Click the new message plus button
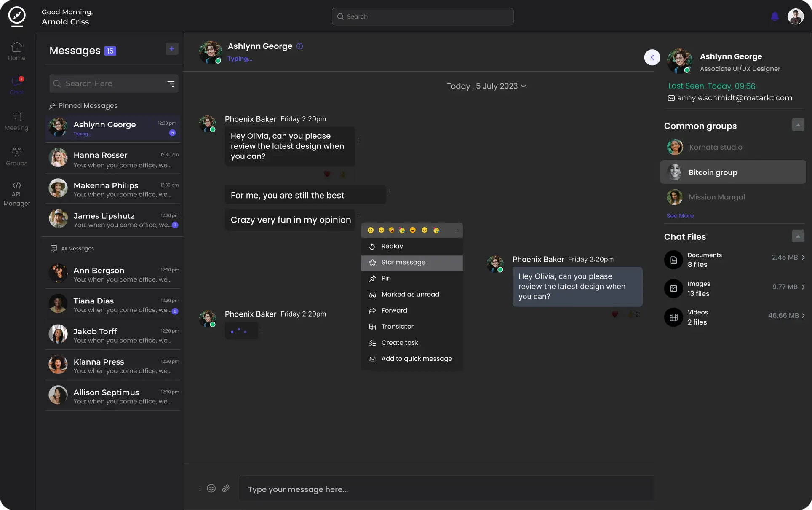This screenshot has height=510, width=812. coord(172,49)
